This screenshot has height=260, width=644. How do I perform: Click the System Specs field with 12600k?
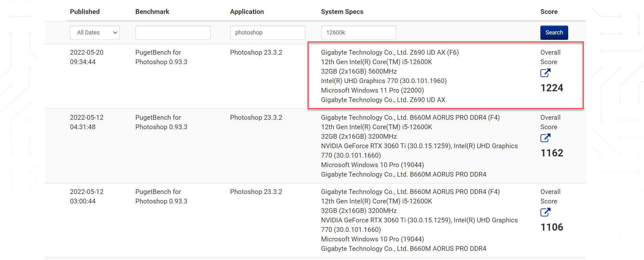(x=358, y=33)
